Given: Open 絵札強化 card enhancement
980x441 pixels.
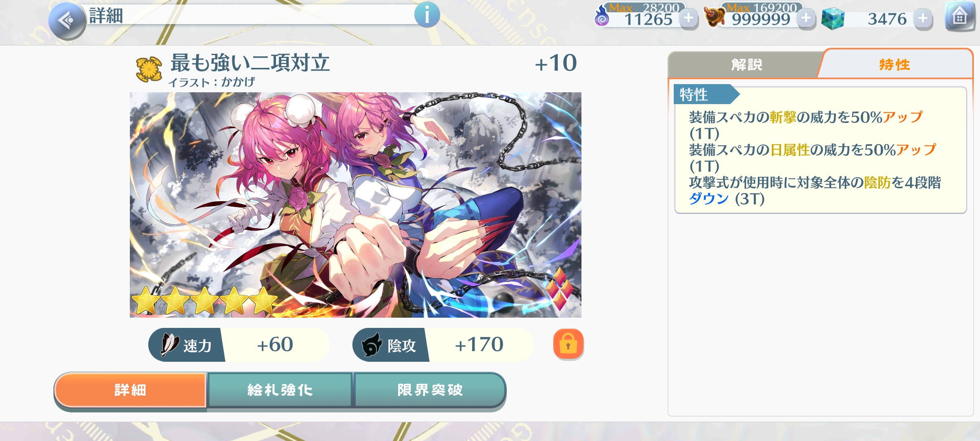Looking at the screenshot, I should coord(280,390).
